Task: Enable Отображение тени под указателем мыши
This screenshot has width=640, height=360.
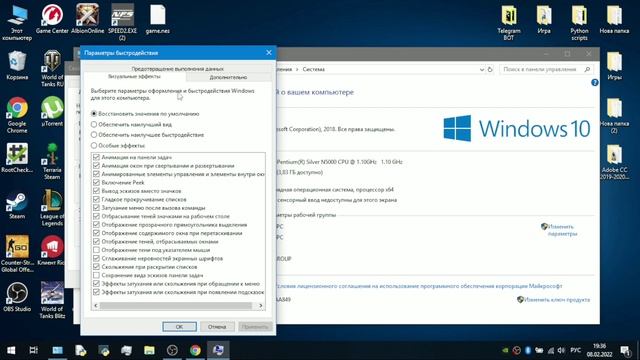Action: point(96,250)
